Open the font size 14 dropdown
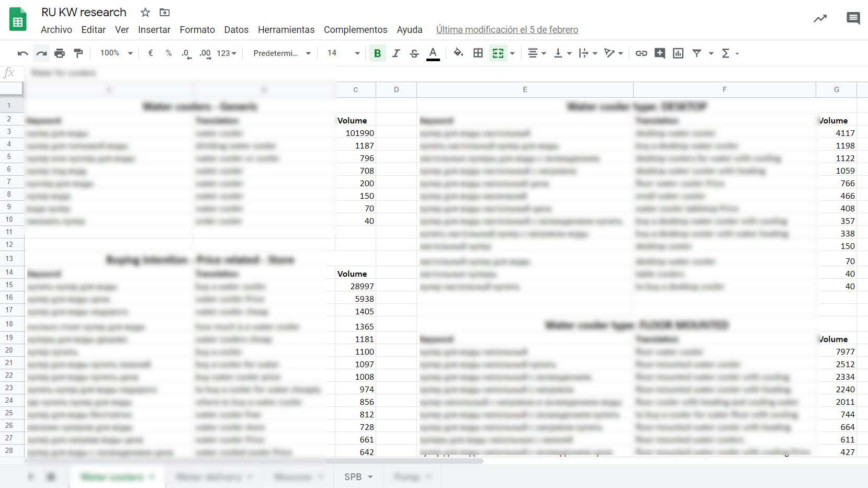This screenshot has height=488, width=868. 343,53
